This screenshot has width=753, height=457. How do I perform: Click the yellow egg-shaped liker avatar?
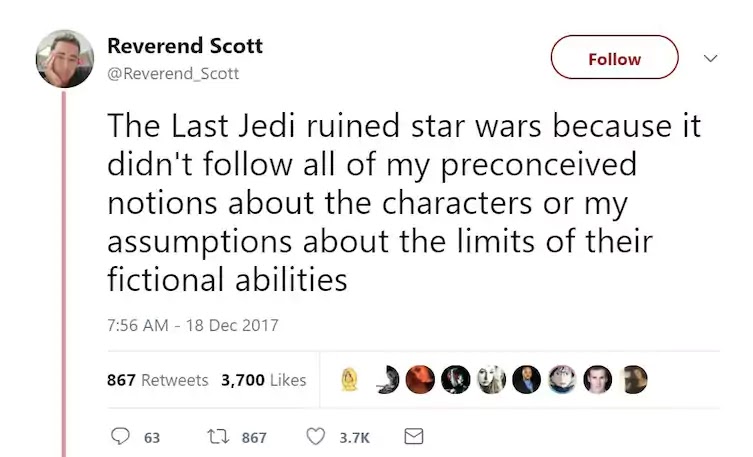pyautogui.click(x=350, y=380)
